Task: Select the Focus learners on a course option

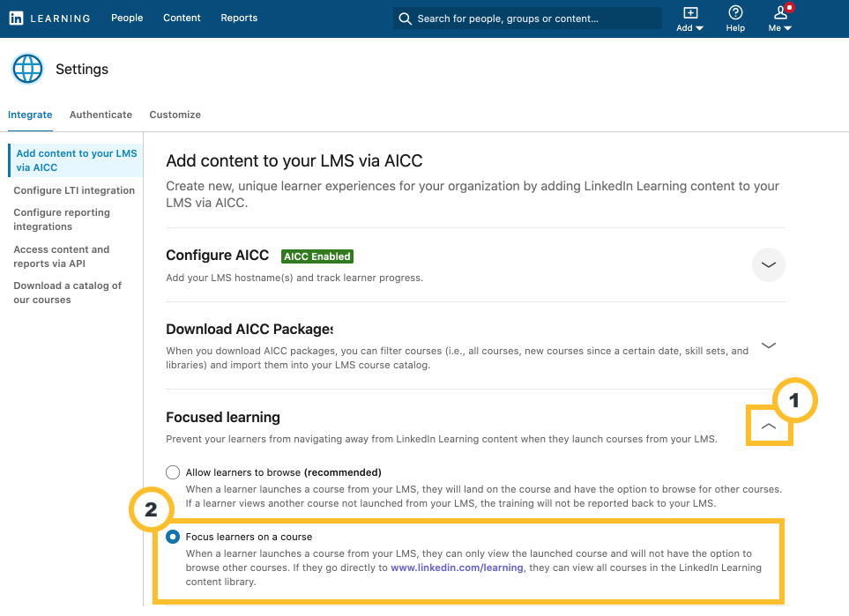Action: [x=173, y=536]
